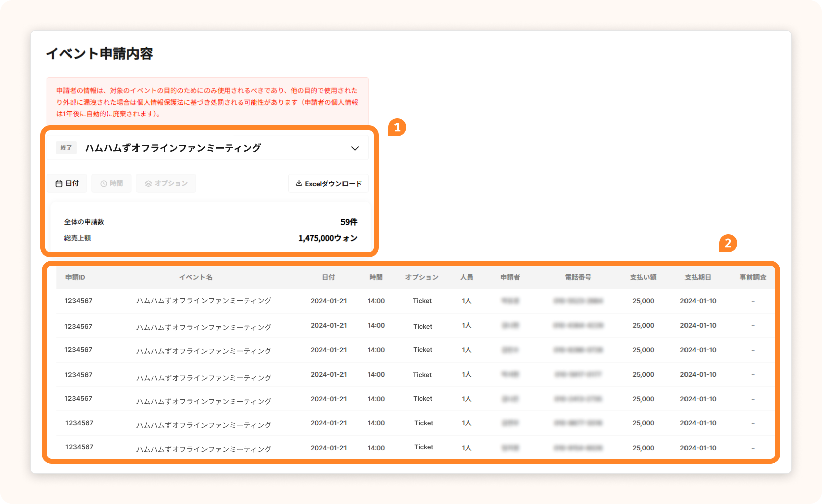Click the 支払期日 column header
The height and width of the screenshot is (504, 822).
[x=698, y=277]
